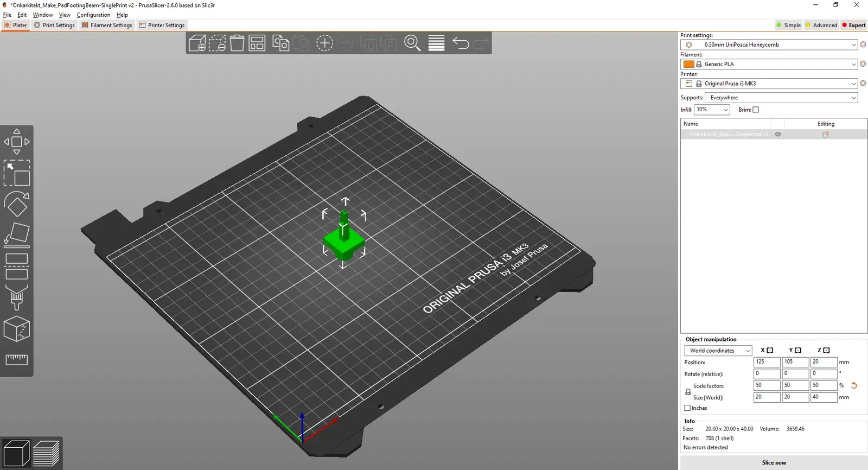Screen dimensions: 868x470
Task: Switch to Simple mode
Action: [x=789, y=25]
